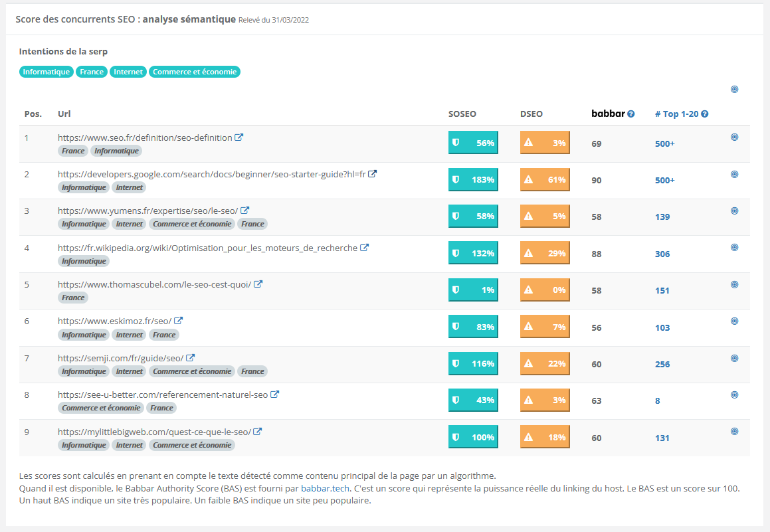Click the target icon above the table
Image resolution: width=770 pixels, height=532 pixels.
pos(734,89)
